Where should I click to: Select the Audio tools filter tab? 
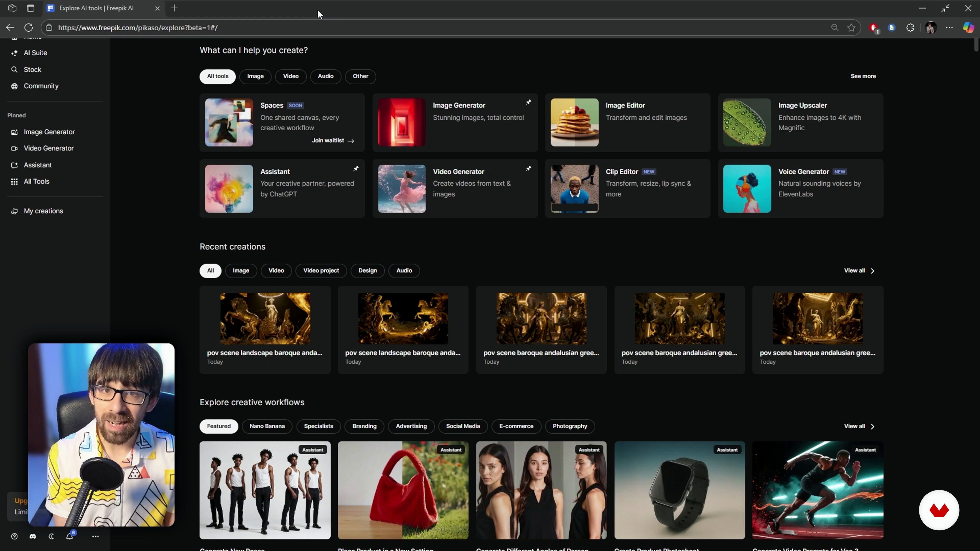325,76
